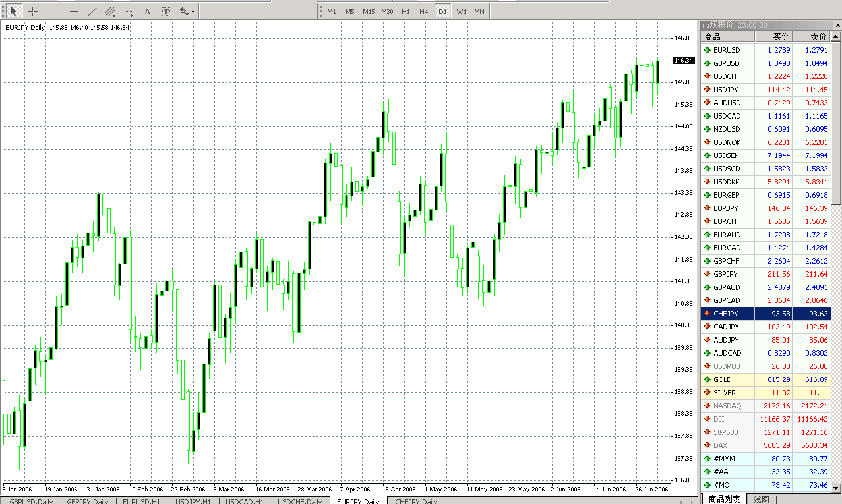Select the text annotation tool
This screenshot has width=842, height=504.
click(146, 11)
